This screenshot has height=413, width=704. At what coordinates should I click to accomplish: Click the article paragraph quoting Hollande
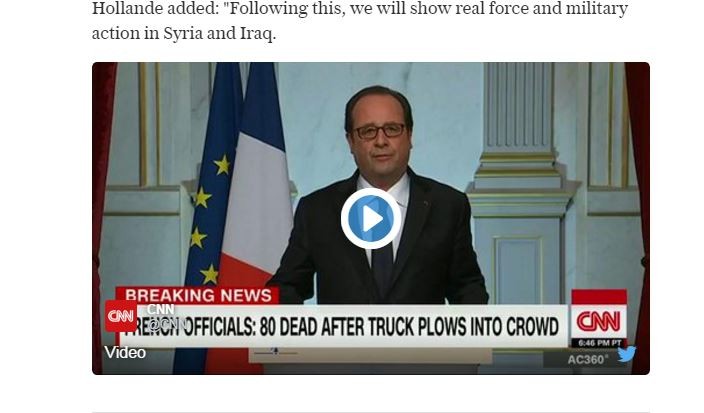tap(360, 21)
